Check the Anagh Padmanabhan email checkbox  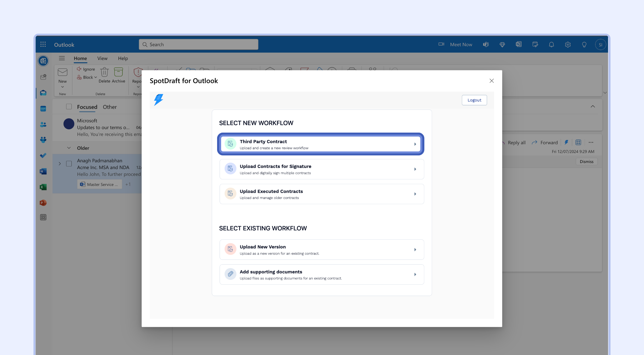pyautogui.click(x=69, y=164)
